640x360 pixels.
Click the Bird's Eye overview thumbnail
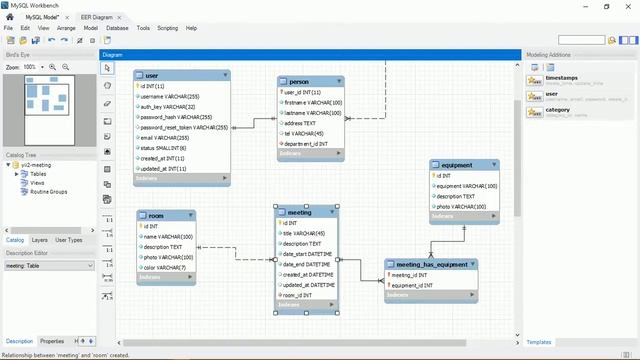tap(49, 110)
